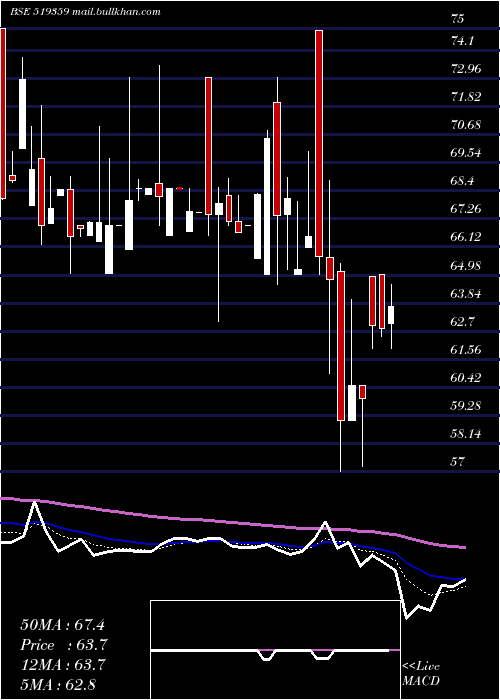Screen dimensions: 500x700
Task: Select the 75 price axis label
Action: [458, 19]
